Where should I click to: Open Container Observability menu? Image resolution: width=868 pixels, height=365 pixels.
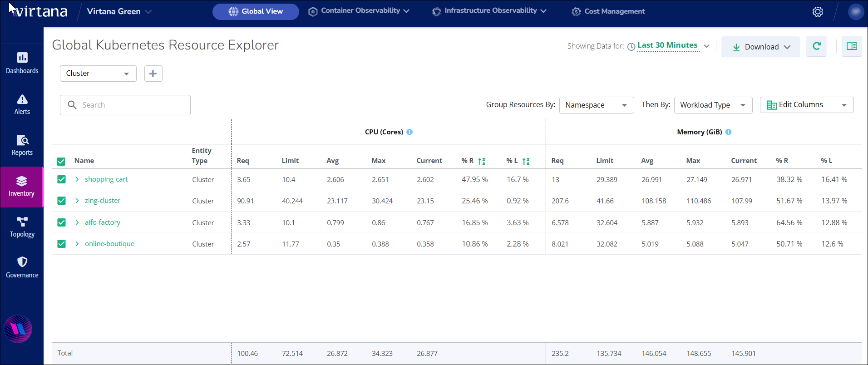pyautogui.click(x=359, y=11)
